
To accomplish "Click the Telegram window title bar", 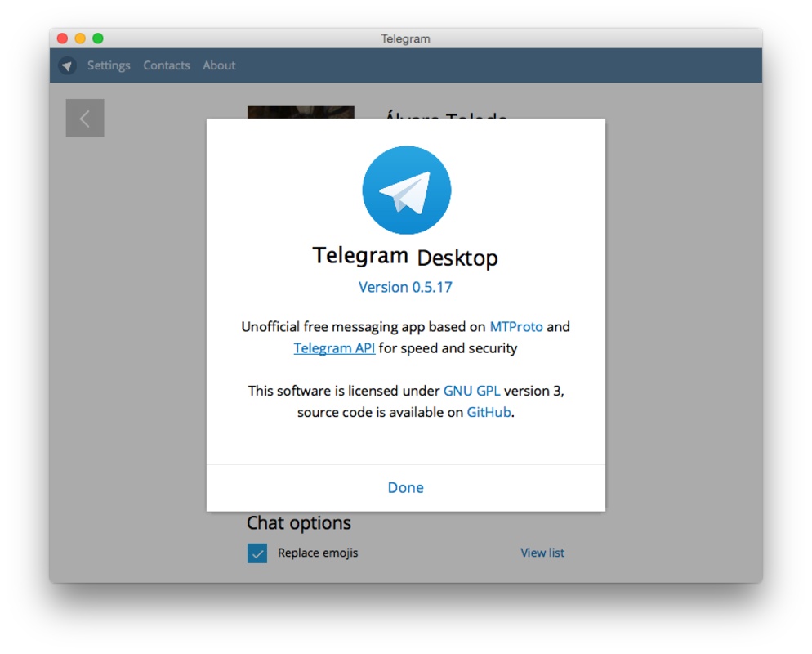I will click(406, 38).
